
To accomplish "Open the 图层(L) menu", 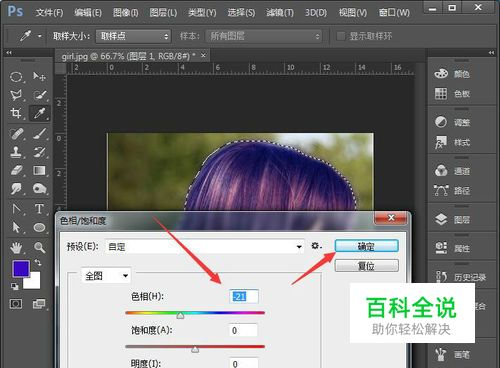I will pos(163,13).
